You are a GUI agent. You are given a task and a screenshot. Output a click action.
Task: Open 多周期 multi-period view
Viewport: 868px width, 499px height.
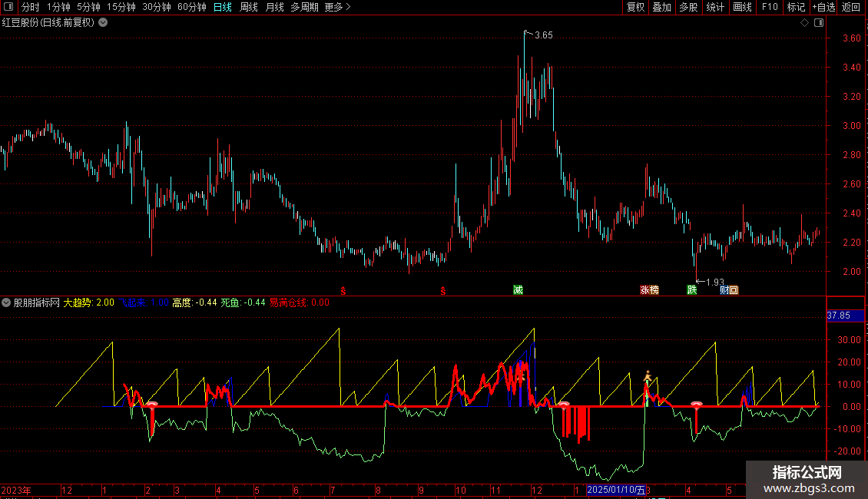(304, 7)
